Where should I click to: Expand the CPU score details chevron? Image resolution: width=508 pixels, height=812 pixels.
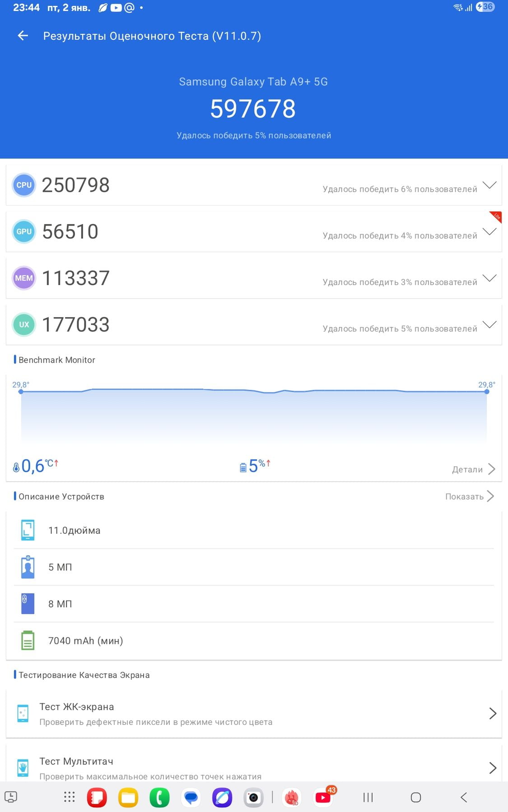point(489,185)
